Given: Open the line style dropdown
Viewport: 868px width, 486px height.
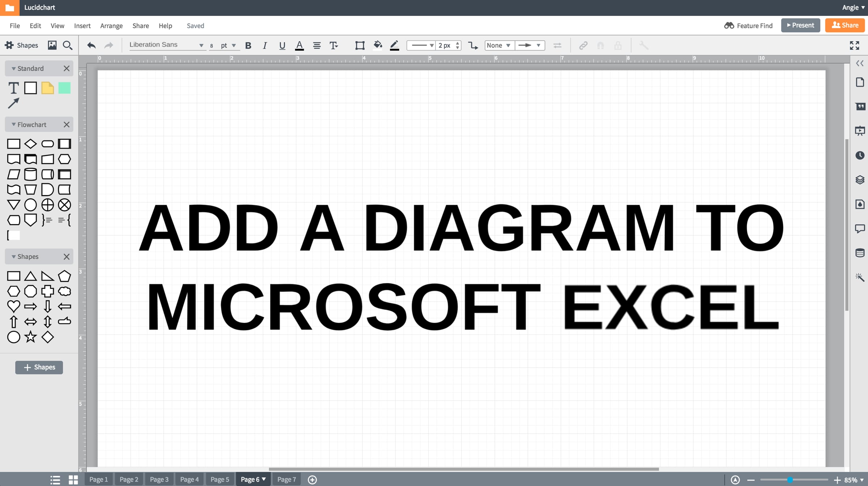Looking at the screenshot, I should (421, 46).
